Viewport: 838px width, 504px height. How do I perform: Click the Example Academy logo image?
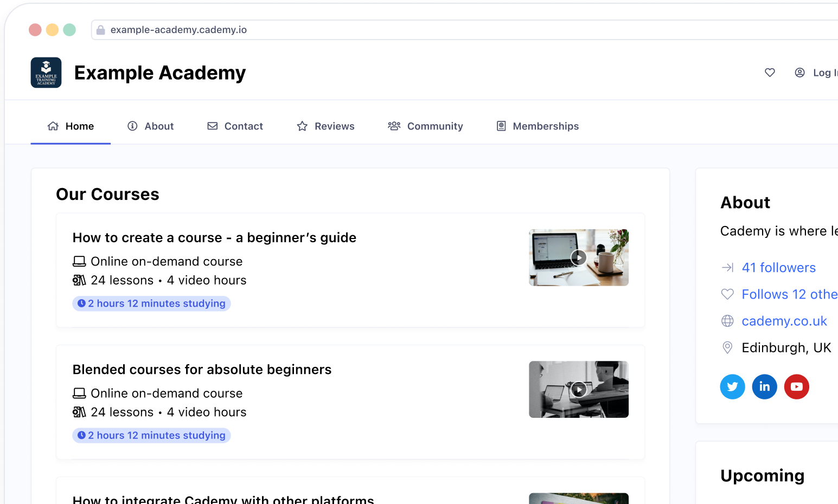(x=46, y=73)
